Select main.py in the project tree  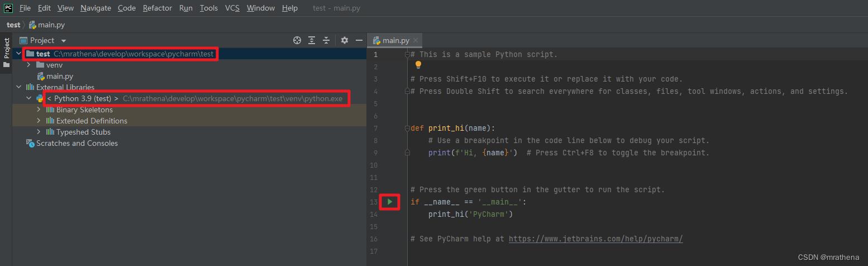pyautogui.click(x=59, y=76)
